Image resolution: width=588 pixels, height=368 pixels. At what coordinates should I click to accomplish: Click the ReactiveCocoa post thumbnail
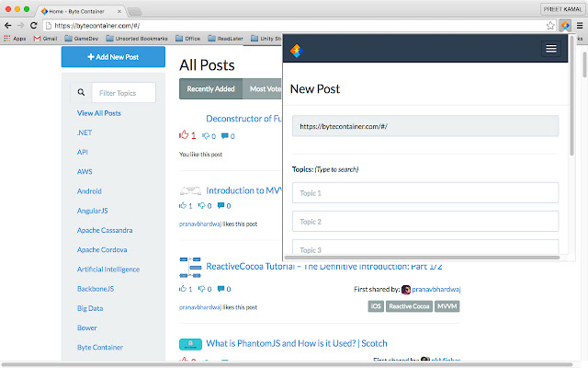(190, 268)
